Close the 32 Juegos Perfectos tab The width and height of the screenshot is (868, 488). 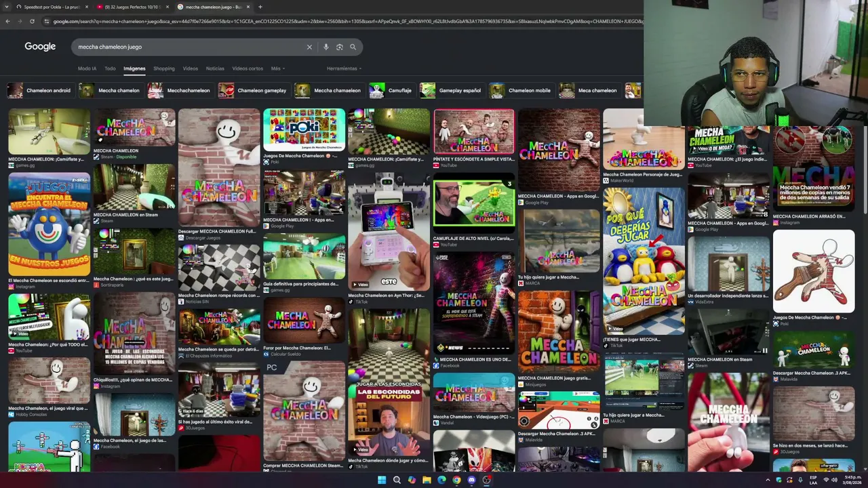pyautogui.click(x=167, y=7)
